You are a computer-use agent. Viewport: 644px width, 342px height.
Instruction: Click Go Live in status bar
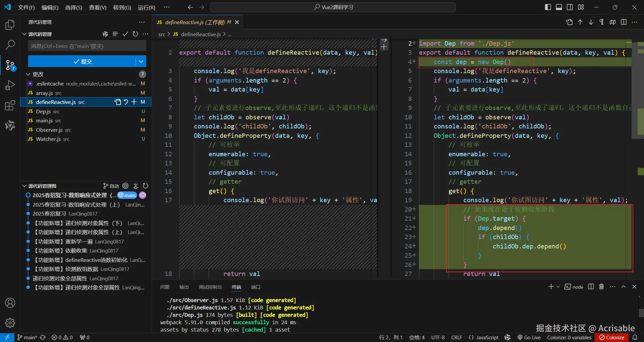click(x=529, y=337)
